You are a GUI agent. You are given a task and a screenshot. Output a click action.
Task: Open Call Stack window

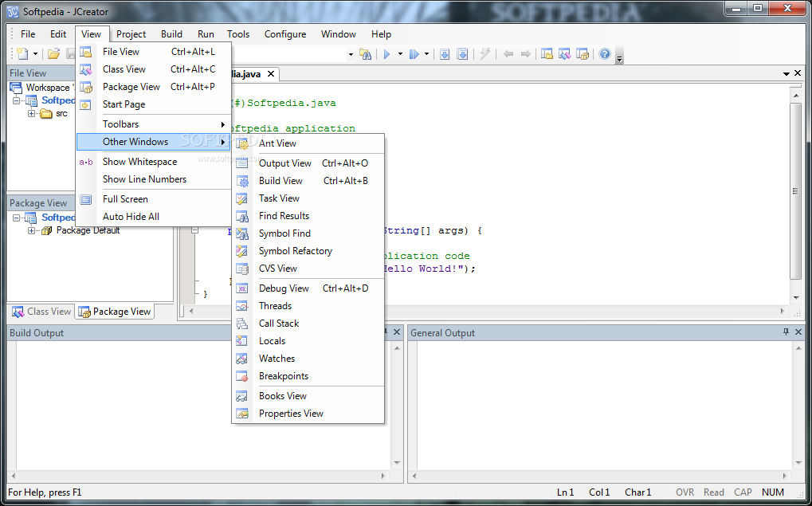point(308,324)
